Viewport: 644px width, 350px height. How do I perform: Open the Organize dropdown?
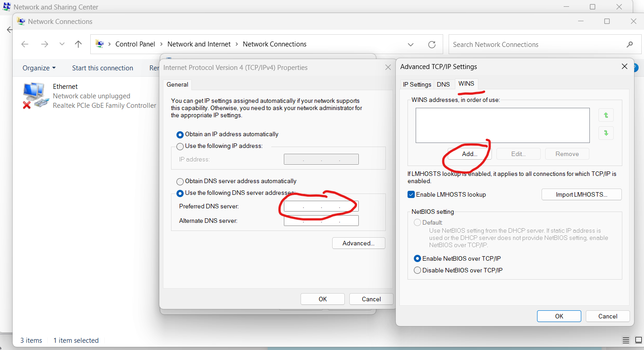(x=38, y=68)
